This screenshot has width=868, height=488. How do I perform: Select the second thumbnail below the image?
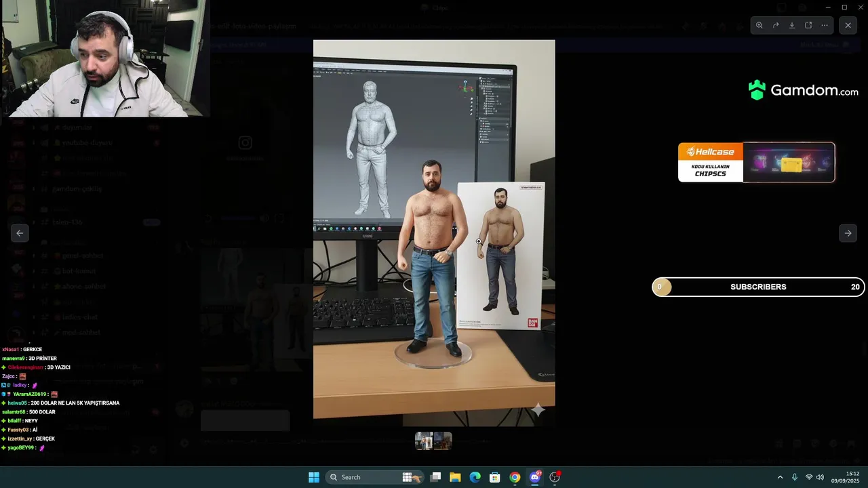pos(443,441)
